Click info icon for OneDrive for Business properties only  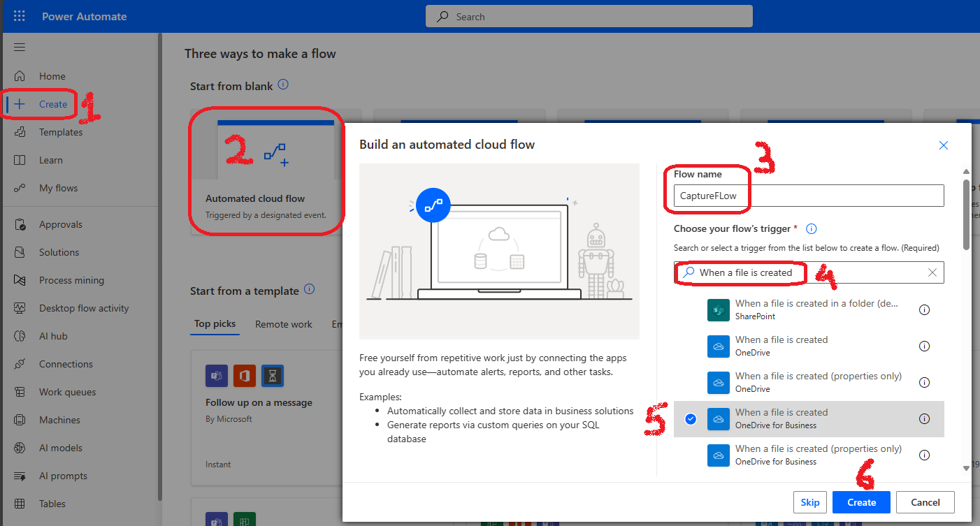(x=924, y=455)
